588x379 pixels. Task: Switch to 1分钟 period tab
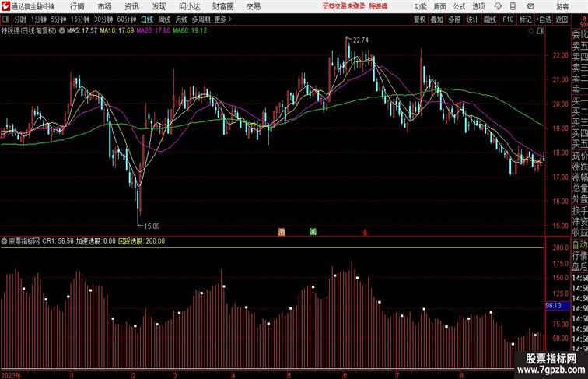click(x=39, y=19)
